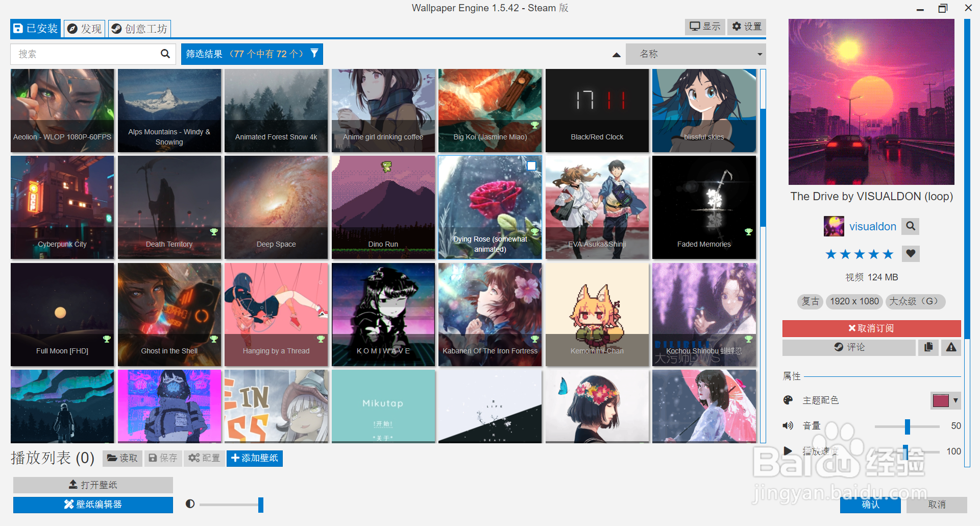
Task: Toggle sort order with the ascending arrow
Action: coord(616,54)
